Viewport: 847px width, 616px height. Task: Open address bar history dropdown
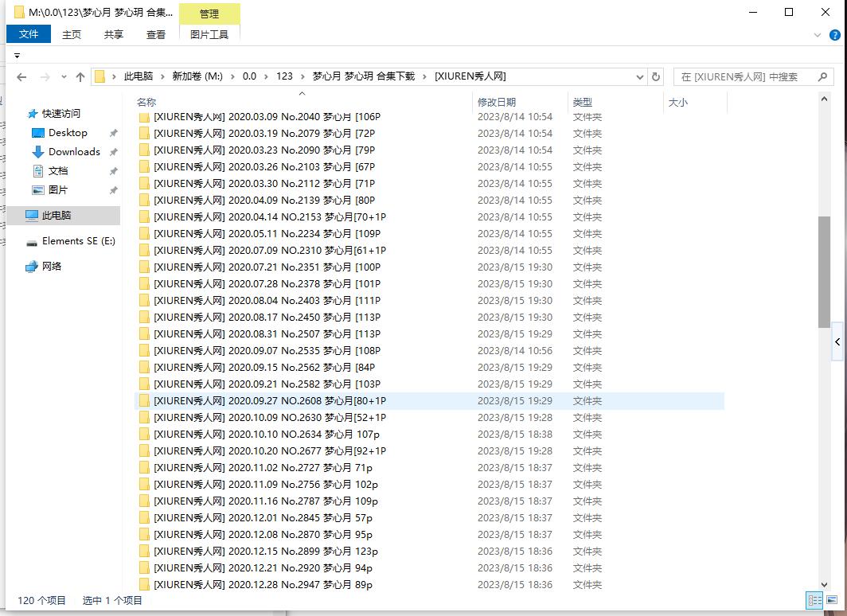tap(640, 76)
